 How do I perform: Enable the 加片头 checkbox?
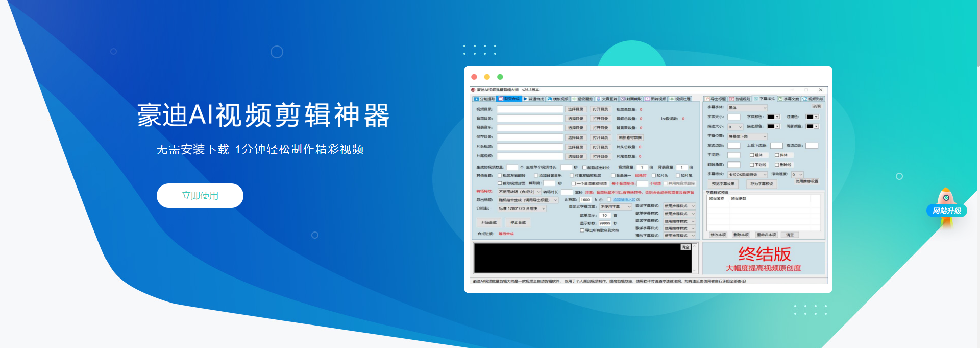(x=654, y=175)
